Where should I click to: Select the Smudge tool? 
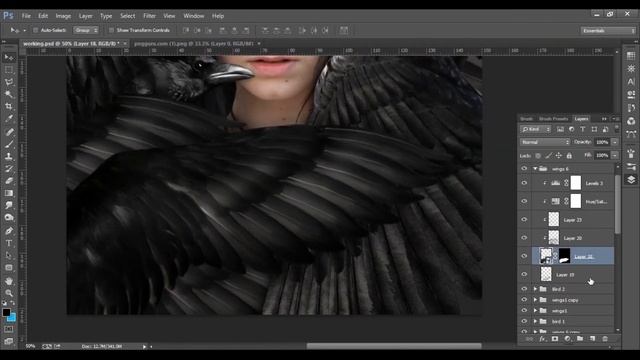click(9, 205)
